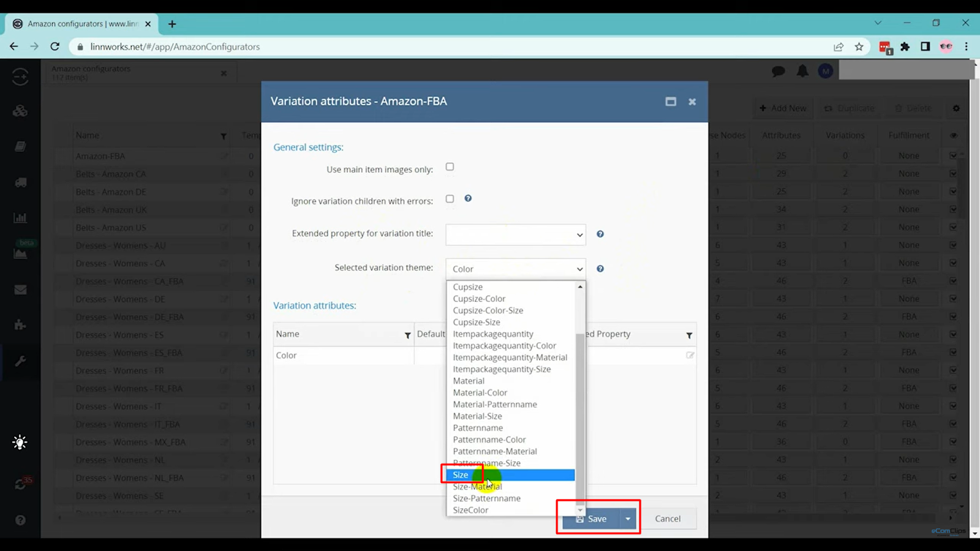Viewport: 980px width, 551px height.
Task: Open the envelope email icon in sidebar
Action: (x=20, y=290)
